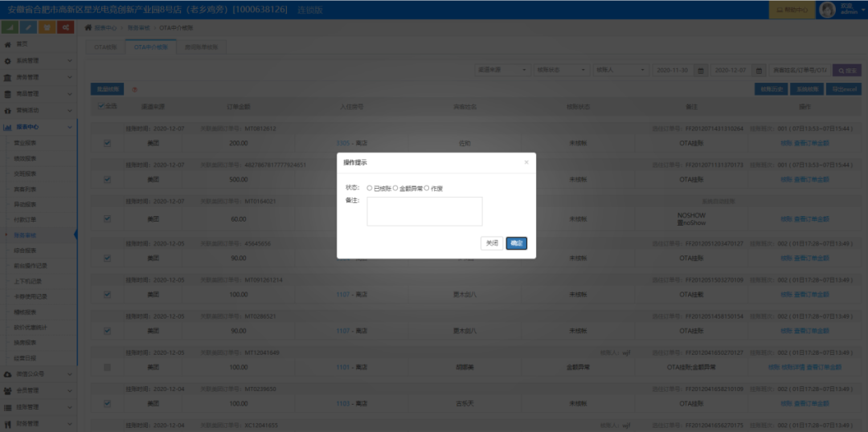This screenshot has width=868, height=432.
Task: Click the database icon for 商品管理
Action: coord(7,93)
